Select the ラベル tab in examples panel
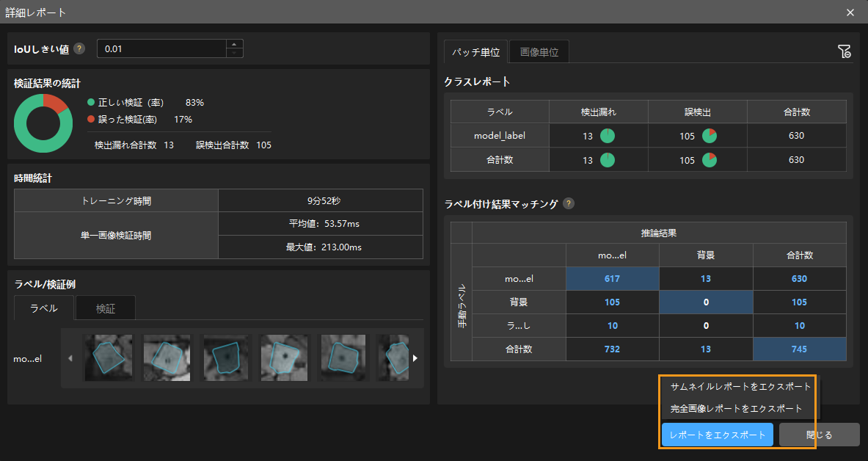The height and width of the screenshot is (461, 868). 44,308
